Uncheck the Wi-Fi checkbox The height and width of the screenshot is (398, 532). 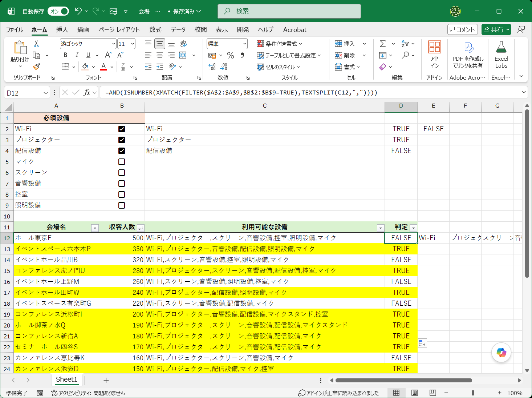tap(122, 129)
